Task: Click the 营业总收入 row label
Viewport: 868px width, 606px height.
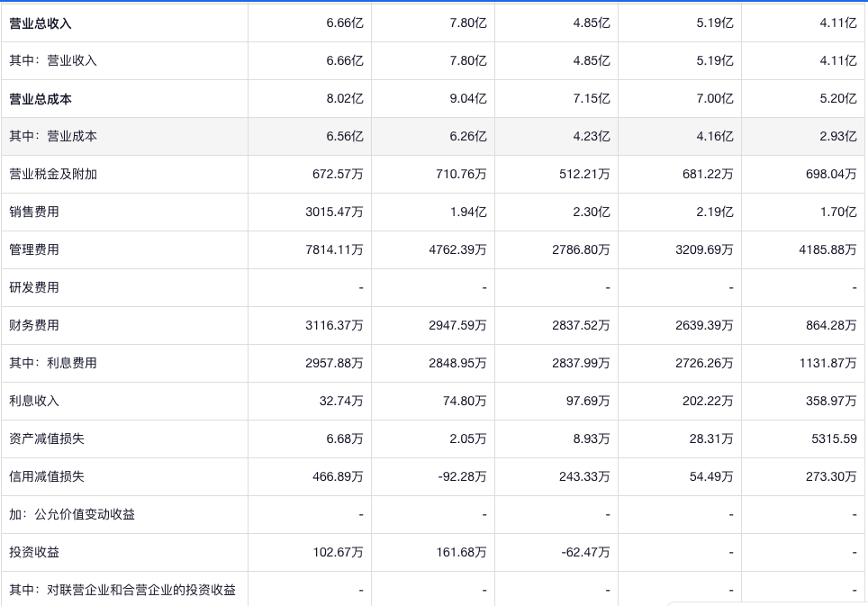Action: [x=41, y=23]
